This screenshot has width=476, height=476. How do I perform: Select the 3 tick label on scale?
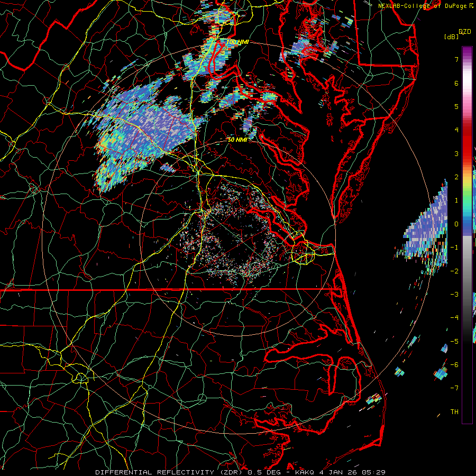click(x=456, y=153)
